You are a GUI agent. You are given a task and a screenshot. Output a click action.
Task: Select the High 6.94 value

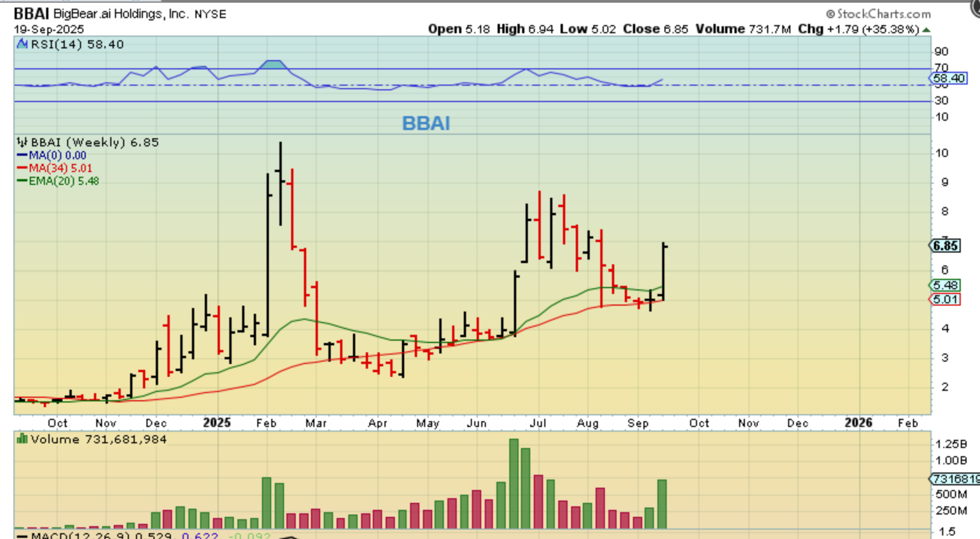pyautogui.click(x=525, y=29)
